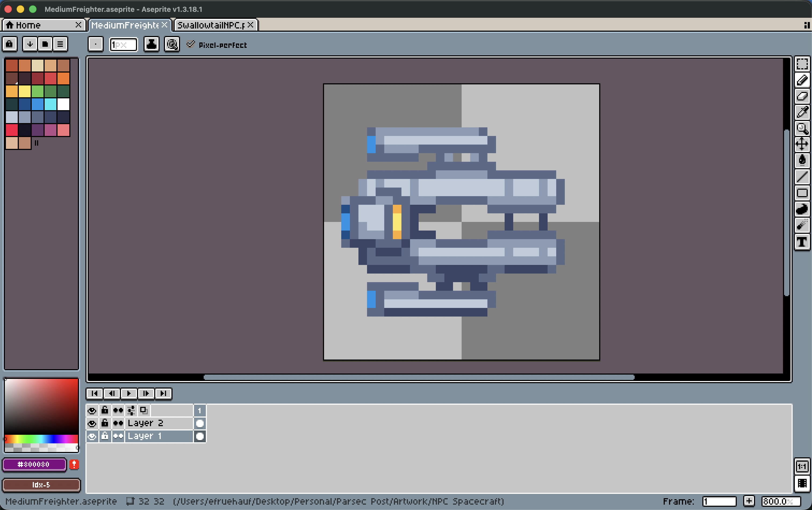Screen dimensions: 812x510
Task: Click the add new frame plus button
Action: pos(749,501)
